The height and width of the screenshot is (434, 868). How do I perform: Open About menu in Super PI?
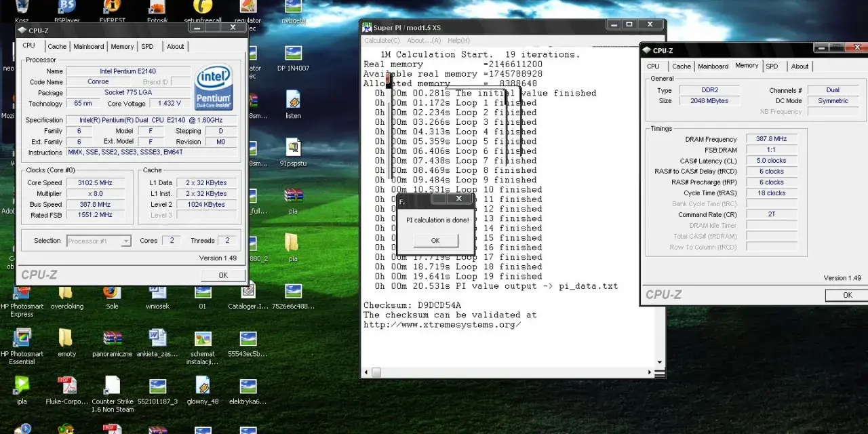pyautogui.click(x=424, y=41)
